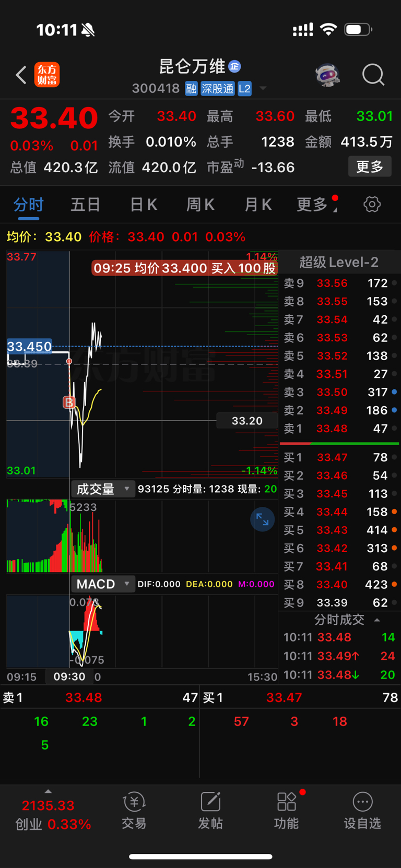The width and height of the screenshot is (401, 868).
Task: Tap the 33.20 crosshair price label
Action: 247,421
